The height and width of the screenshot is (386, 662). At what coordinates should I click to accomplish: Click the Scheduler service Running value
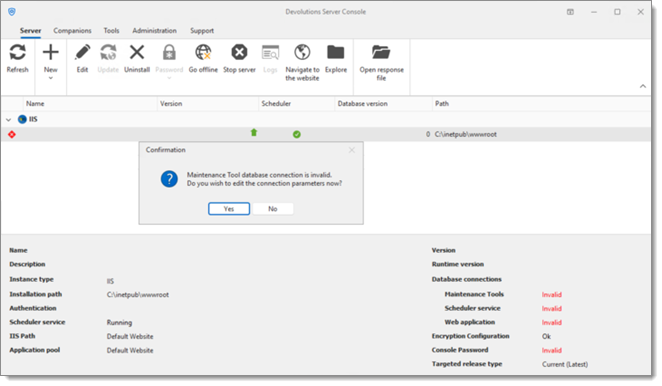(119, 322)
